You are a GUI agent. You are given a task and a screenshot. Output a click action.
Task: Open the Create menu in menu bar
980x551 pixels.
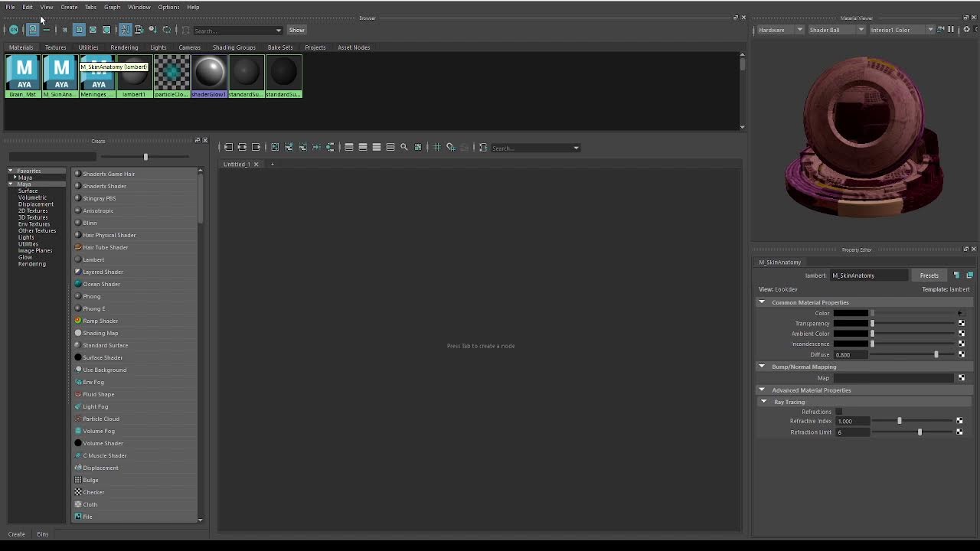(x=69, y=7)
